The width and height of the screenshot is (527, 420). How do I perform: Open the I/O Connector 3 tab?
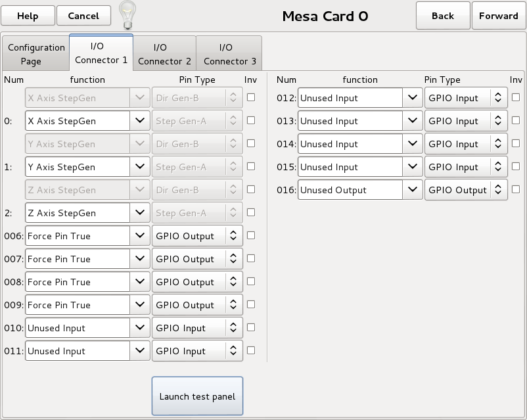[230, 54]
